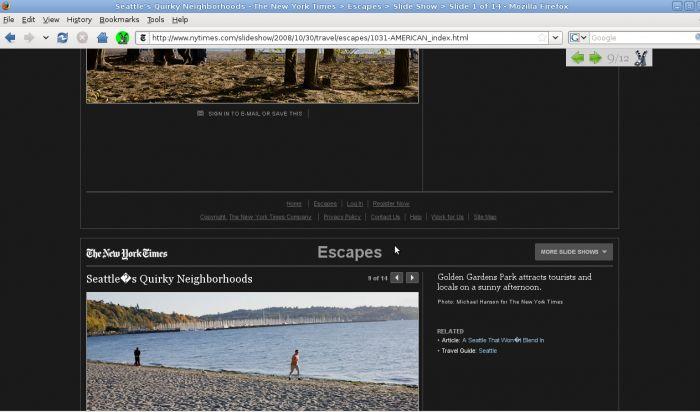
Task: Click the NYTimes favicon in the address bar
Action: [143, 37]
